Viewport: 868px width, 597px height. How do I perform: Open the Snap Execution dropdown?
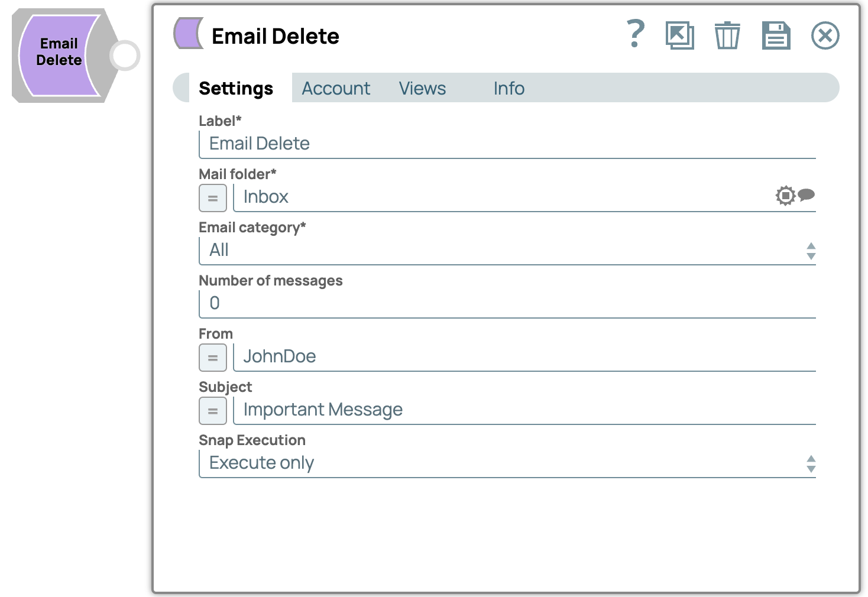tap(507, 463)
